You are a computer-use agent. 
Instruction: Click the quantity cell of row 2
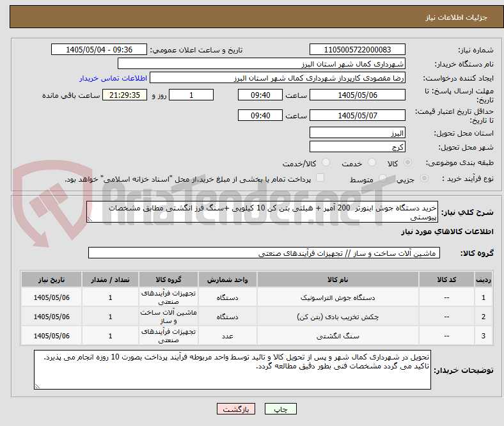pyautogui.click(x=110, y=317)
